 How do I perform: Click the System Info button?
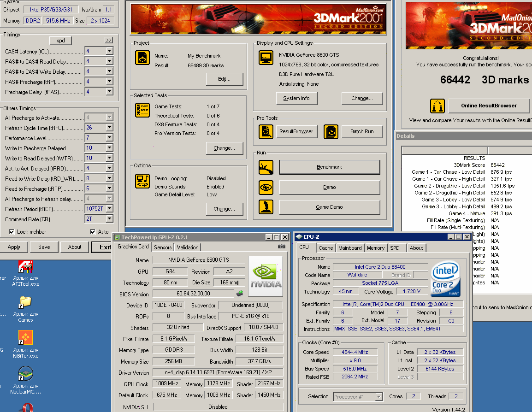click(296, 98)
